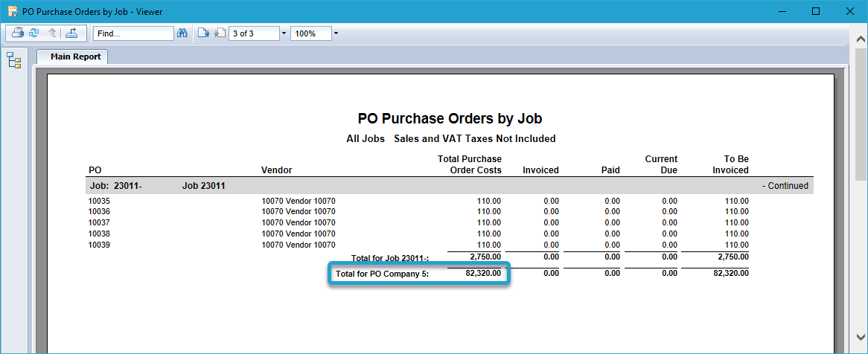
Task: Click the 2,750.00 To Be Invoiced subtotal
Action: [733, 257]
